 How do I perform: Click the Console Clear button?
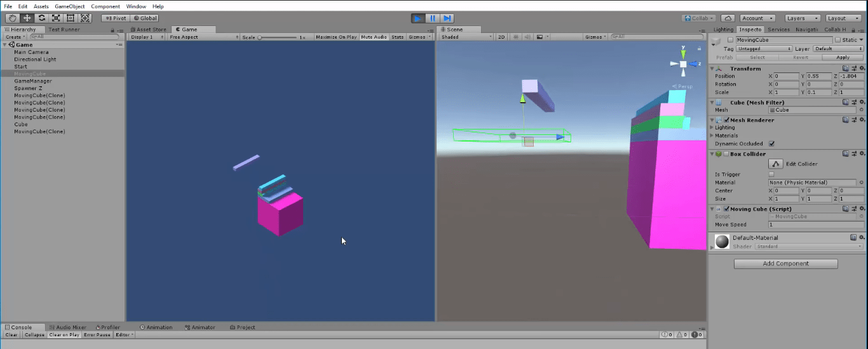coord(11,334)
